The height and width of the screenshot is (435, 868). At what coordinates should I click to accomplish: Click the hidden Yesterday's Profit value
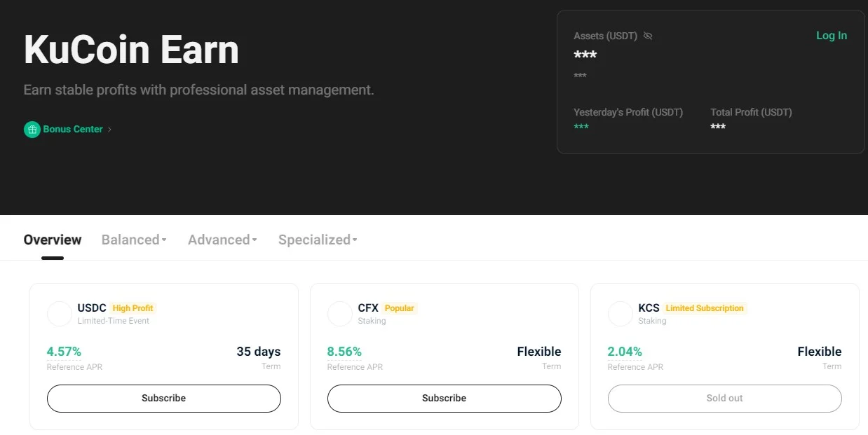(581, 127)
